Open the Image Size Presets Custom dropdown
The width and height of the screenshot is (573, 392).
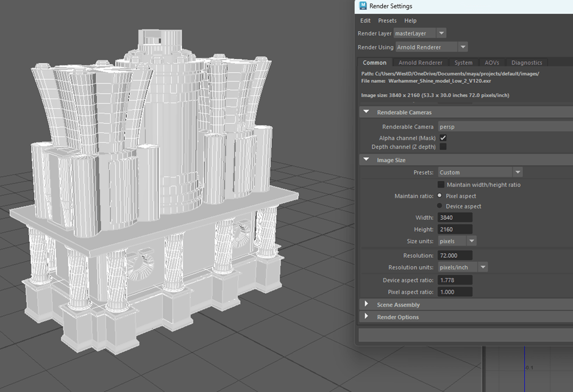480,172
